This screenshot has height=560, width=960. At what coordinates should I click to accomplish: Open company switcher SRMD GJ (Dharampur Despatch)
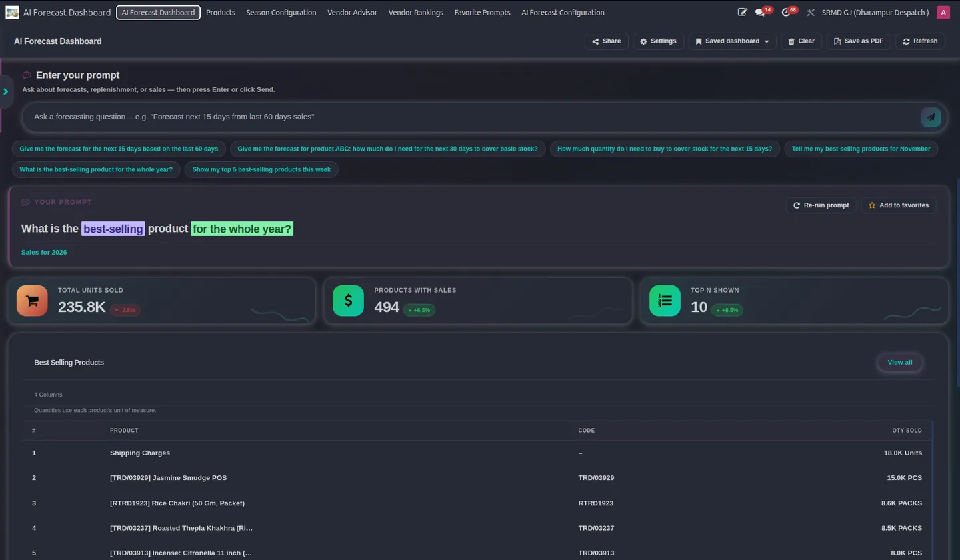pyautogui.click(x=875, y=13)
